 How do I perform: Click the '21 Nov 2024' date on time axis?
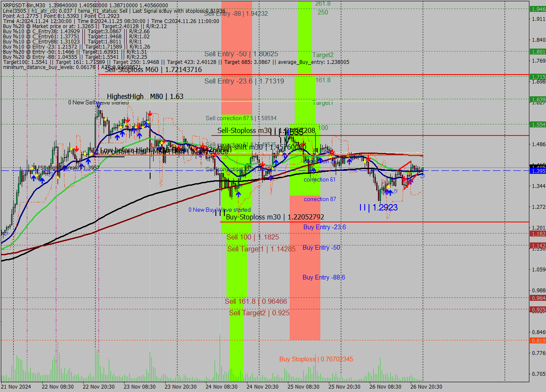[17, 387]
